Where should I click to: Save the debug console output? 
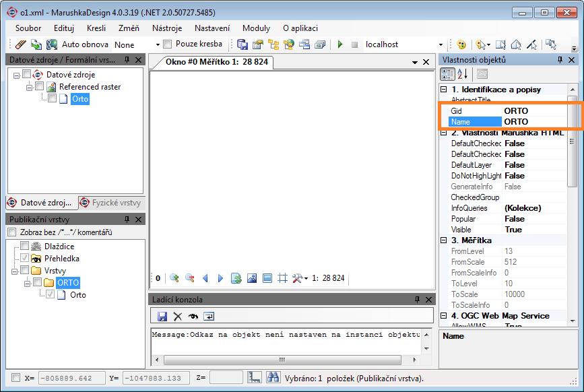coord(162,317)
